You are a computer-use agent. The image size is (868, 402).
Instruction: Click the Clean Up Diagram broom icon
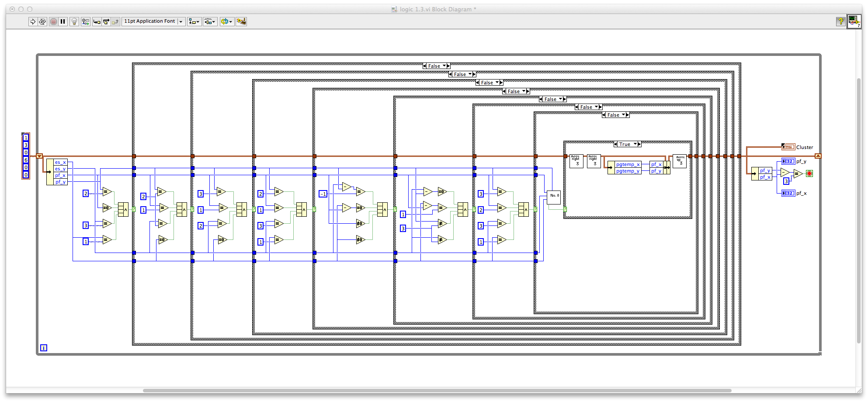[241, 21]
